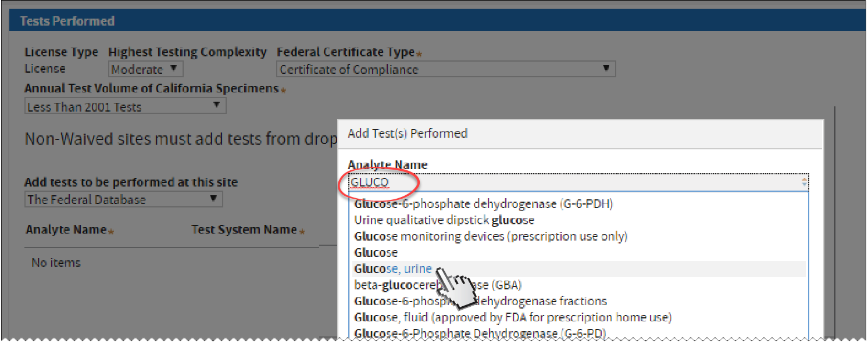
Task: Select Glucose-6-phosphate dehydrogenase (G-6-PDH) option
Action: 483,204
